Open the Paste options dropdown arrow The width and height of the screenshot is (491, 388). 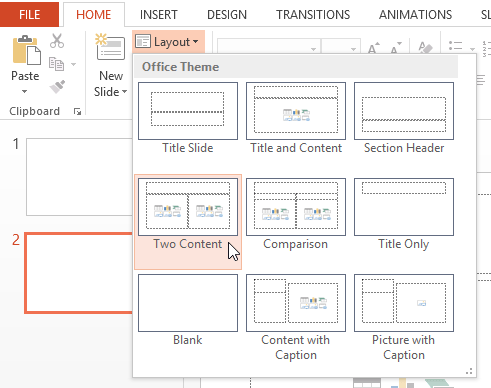24,91
